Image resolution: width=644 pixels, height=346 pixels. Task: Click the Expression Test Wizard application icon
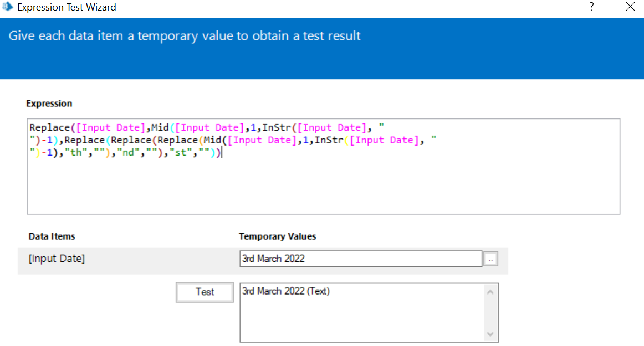coord(8,7)
